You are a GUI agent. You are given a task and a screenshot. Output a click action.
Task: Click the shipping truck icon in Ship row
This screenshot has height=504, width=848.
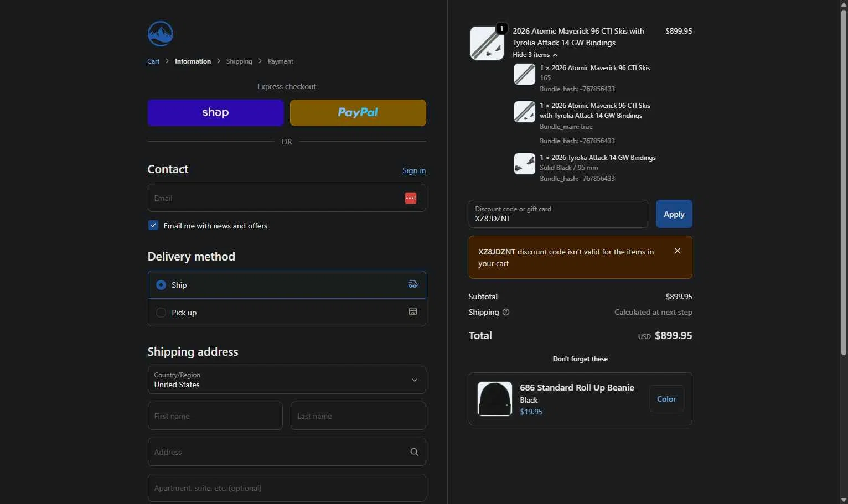point(413,284)
